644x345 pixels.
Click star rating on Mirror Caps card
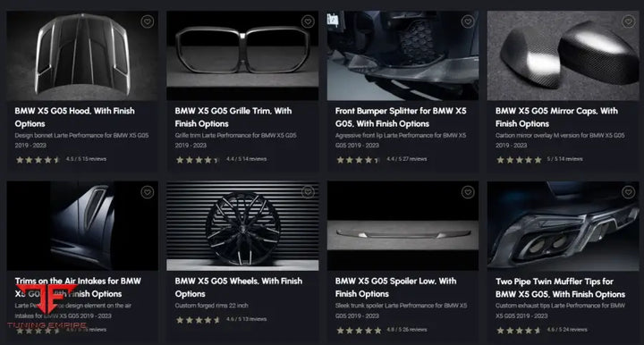coord(519,160)
